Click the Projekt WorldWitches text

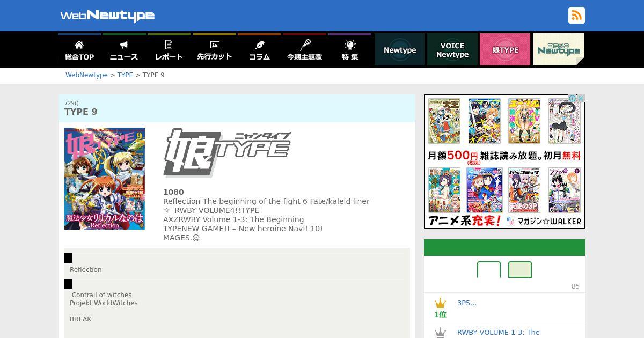104,303
